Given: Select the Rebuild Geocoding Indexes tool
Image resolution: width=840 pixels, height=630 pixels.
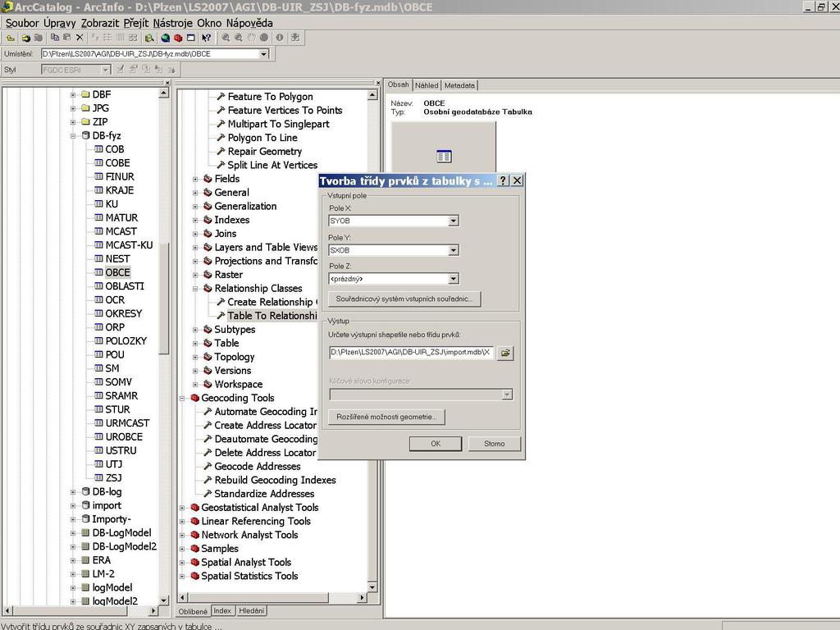Looking at the screenshot, I should click(275, 480).
